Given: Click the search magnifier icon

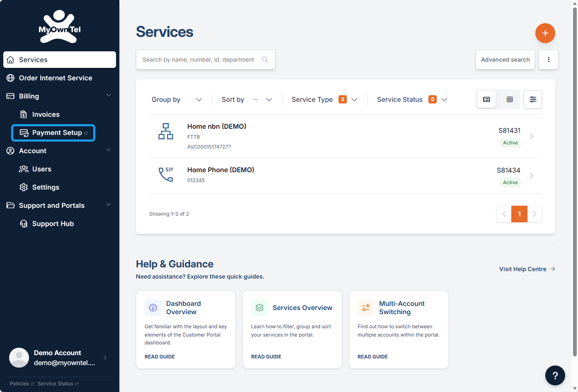Looking at the screenshot, I should pos(265,60).
